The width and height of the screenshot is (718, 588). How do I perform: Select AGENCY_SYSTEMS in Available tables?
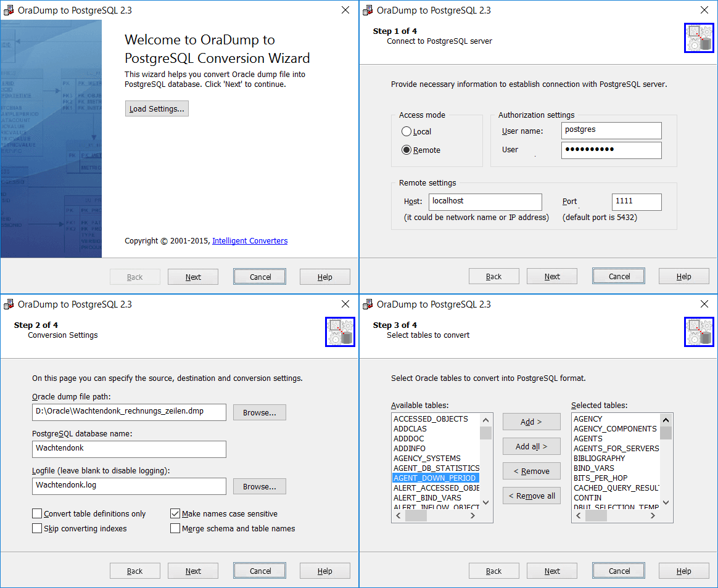tap(435, 458)
